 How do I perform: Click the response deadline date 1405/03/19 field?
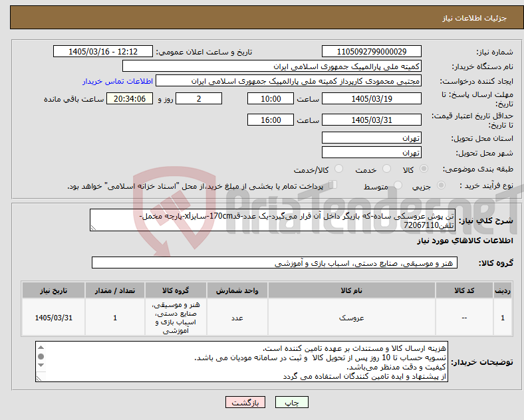[371, 99]
